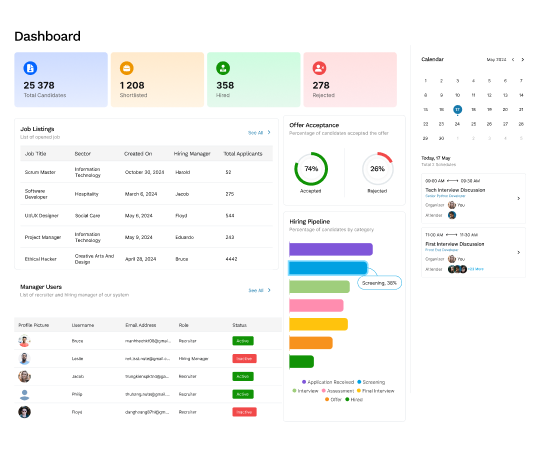
Task: Click attendee avatar in Tech Interview Discussion
Action: pyautogui.click(x=452, y=215)
